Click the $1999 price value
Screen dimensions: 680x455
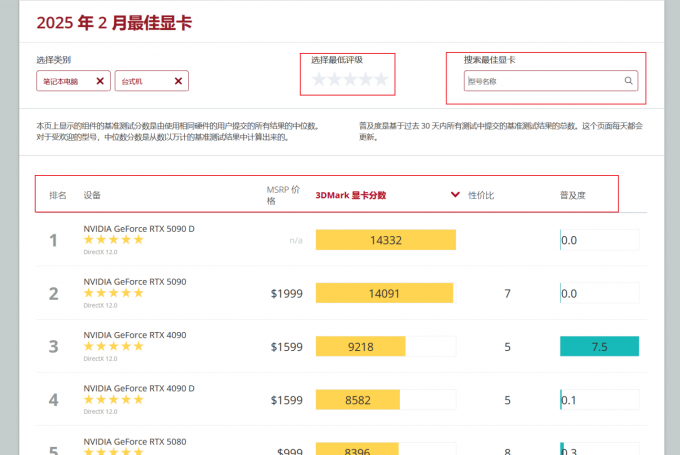287,294
